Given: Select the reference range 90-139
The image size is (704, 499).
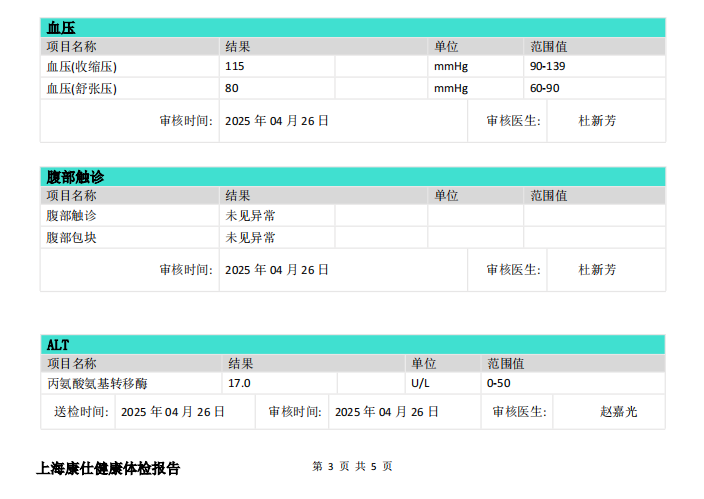Looking at the screenshot, I should click(549, 66).
